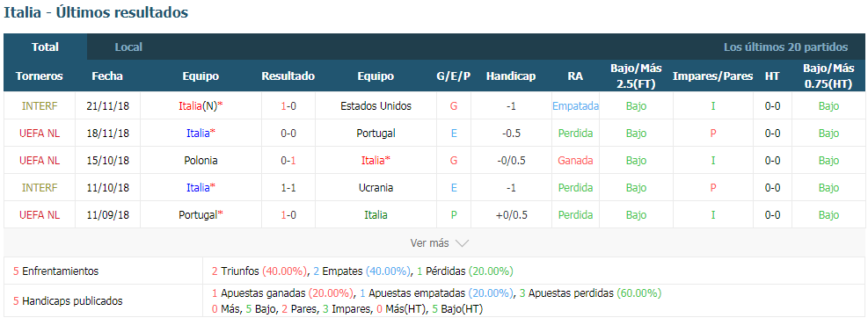868x318 pixels.
Task: Open Los últimos 20 partidos filter
Action: click(785, 47)
